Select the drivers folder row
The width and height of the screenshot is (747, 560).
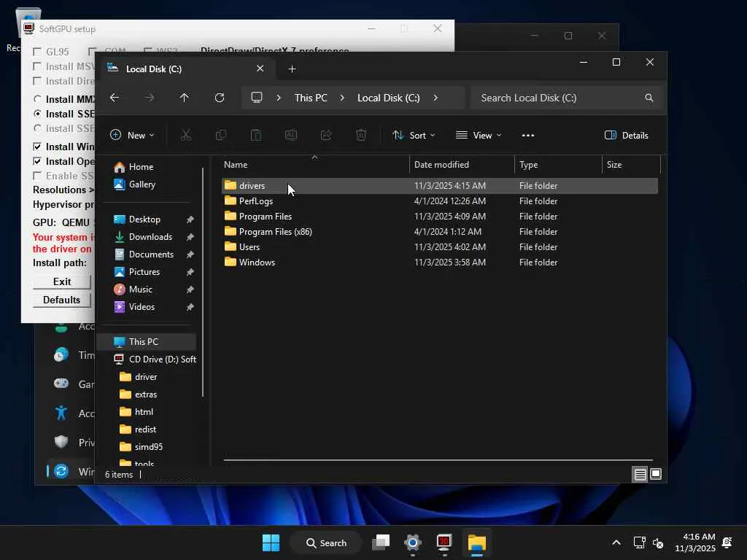[440, 186]
